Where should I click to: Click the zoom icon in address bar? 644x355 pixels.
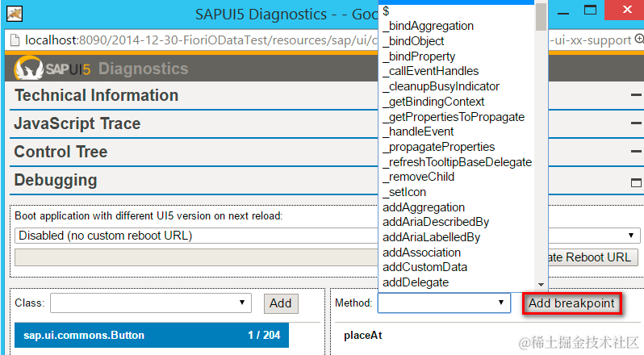(639, 39)
